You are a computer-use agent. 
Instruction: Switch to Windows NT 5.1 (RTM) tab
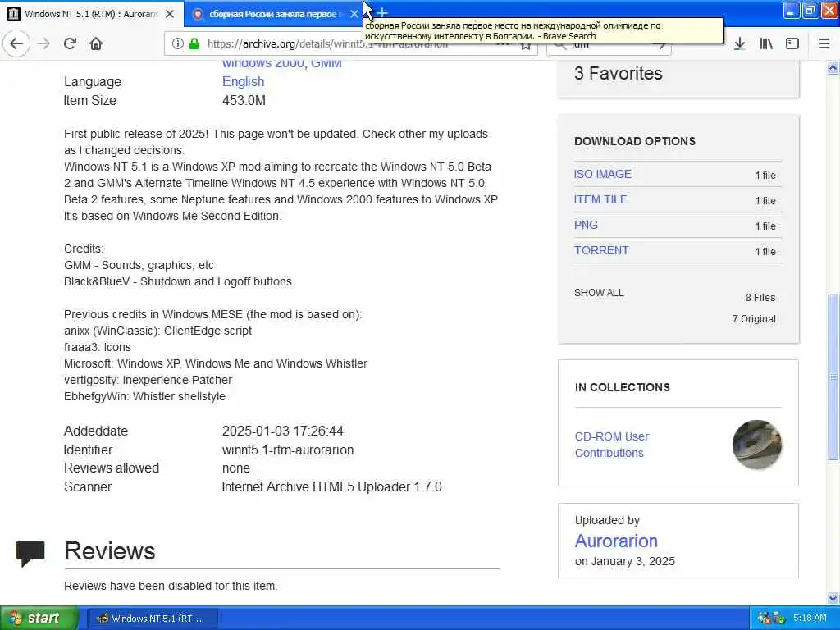[92, 14]
